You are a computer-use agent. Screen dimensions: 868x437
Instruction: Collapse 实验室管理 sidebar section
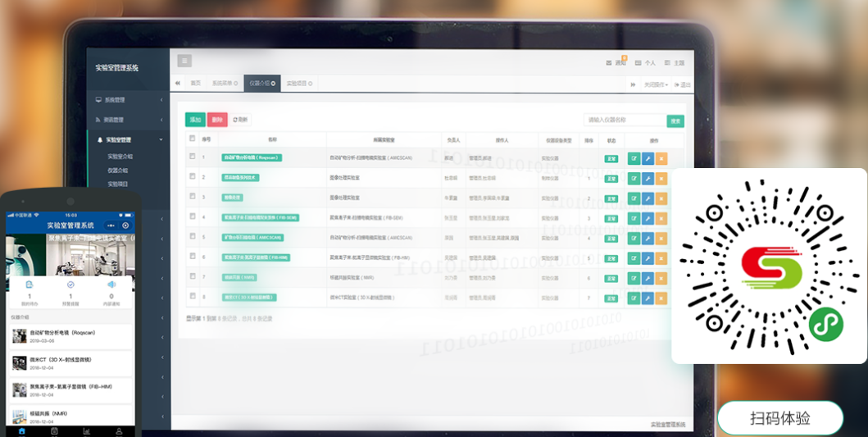pos(129,139)
